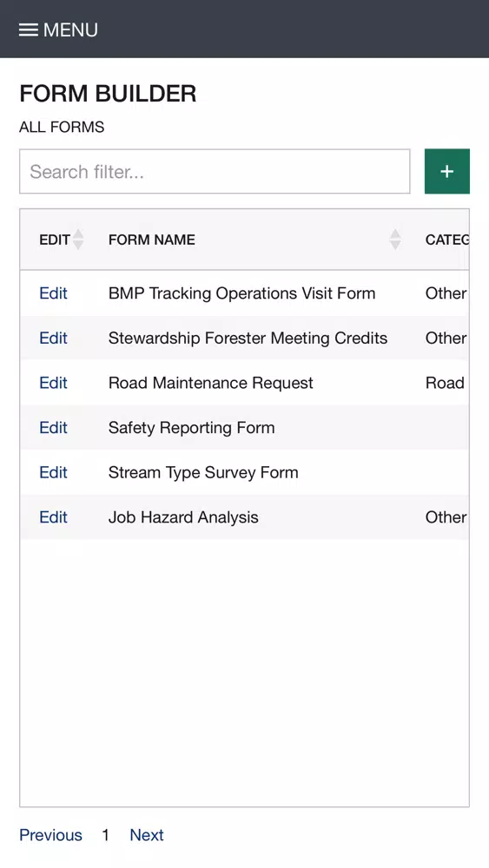The height and width of the screenshot is (868, 489).
Task: Edit Stewardship Forester Meeting Credits form
Action: pos(53,339)
